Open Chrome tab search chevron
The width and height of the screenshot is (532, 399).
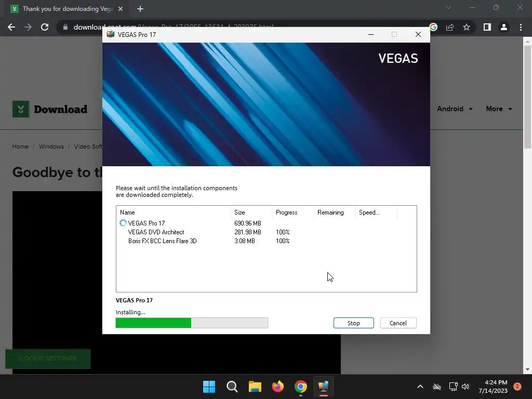tap(448, 7)
